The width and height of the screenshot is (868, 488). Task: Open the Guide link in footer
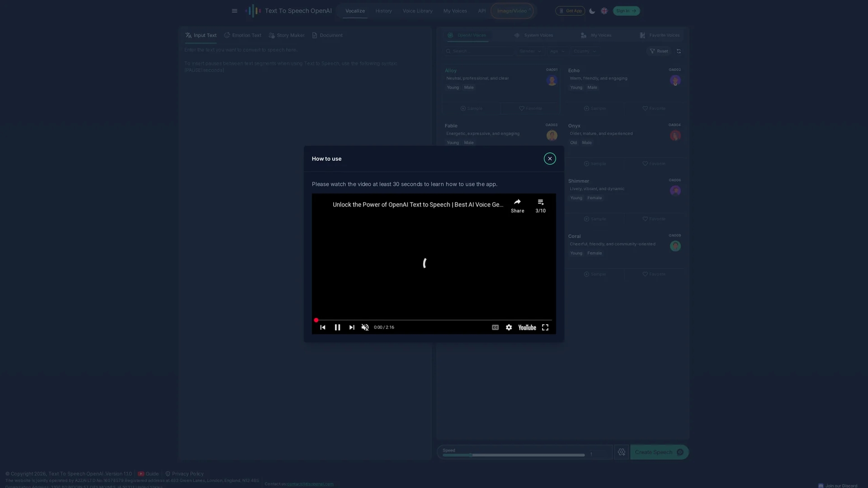[x=148, y=474]
